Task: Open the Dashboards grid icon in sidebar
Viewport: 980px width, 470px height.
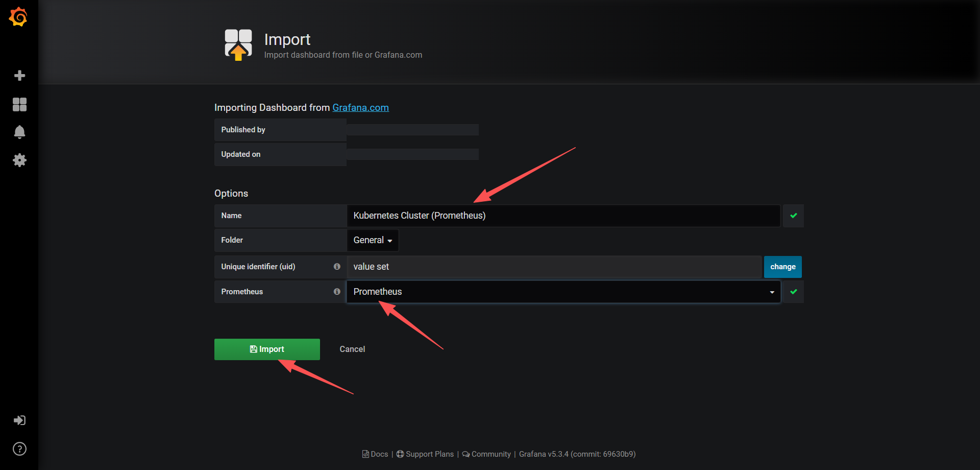Action: [19, 104]
